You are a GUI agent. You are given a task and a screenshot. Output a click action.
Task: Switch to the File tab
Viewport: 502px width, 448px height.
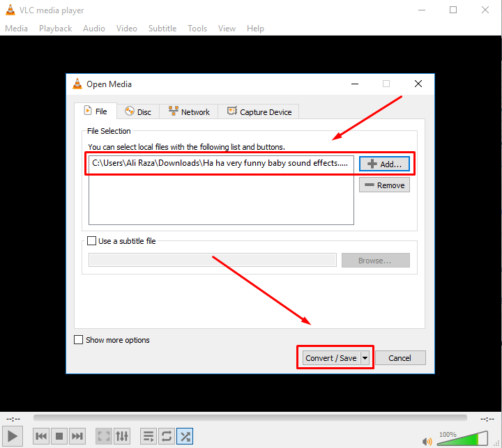pyautogui.click(x=96, y=111)
